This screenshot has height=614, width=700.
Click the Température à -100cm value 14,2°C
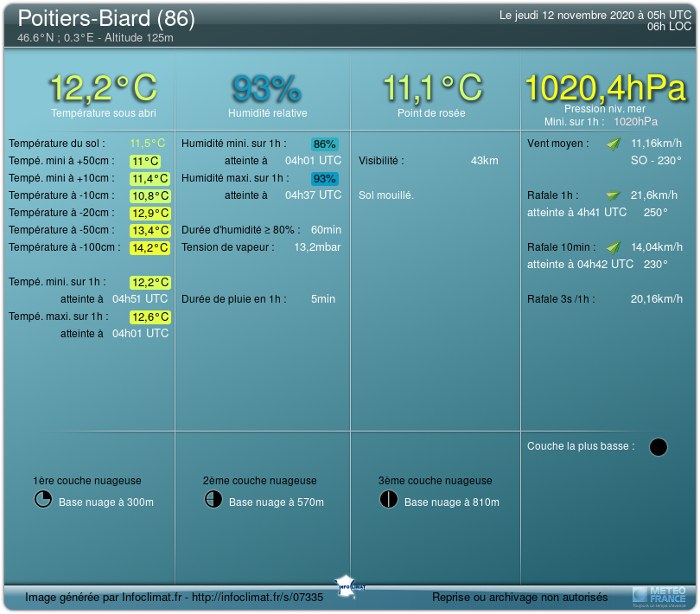click(x=150, y=247)
